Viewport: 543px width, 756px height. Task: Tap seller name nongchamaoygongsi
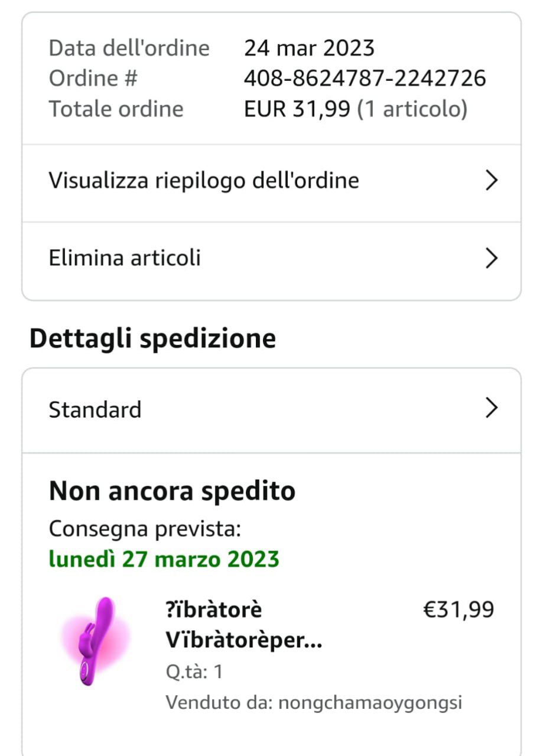[370, 703]
